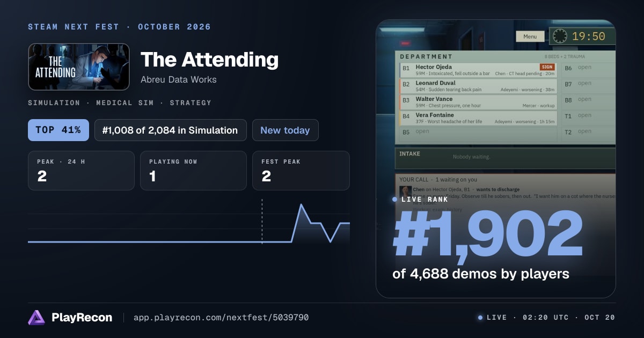Image resolution: width=644 pixels, height=338 pixels.
Task: Select Leonard Duval patient row B2
Action: (x=478, y=86)
